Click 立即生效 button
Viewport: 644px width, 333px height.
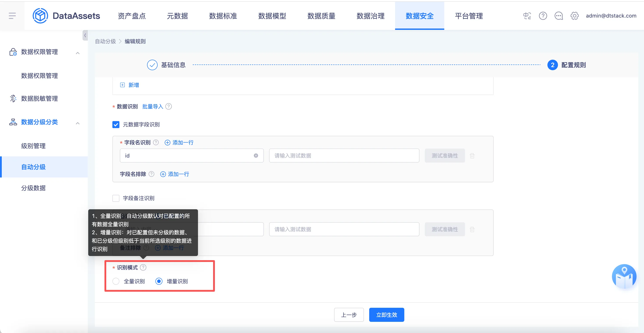[x=386, y=315]
